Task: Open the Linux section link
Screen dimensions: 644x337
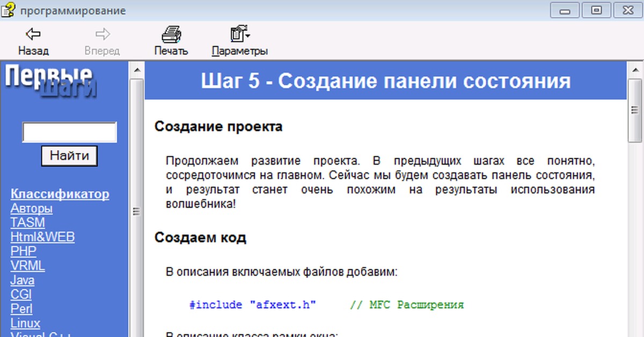Action: (25, 324)
